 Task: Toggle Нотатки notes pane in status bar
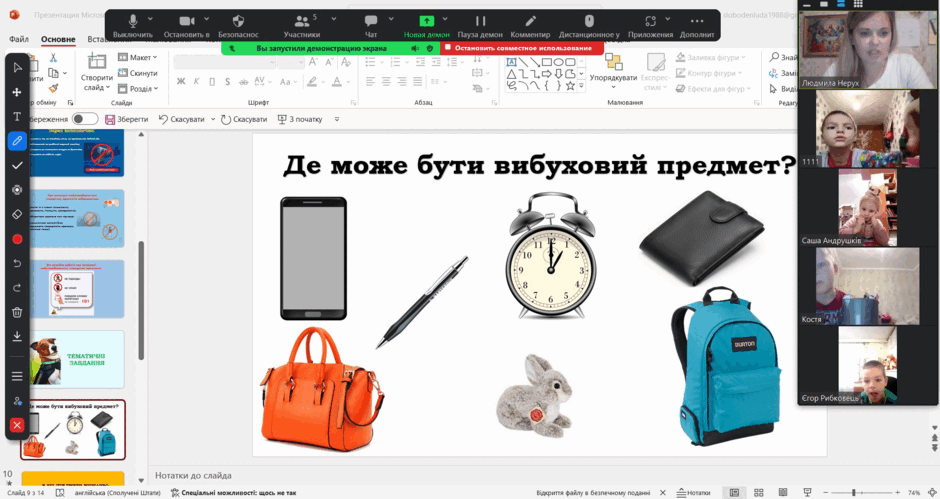tap(694, 492)
